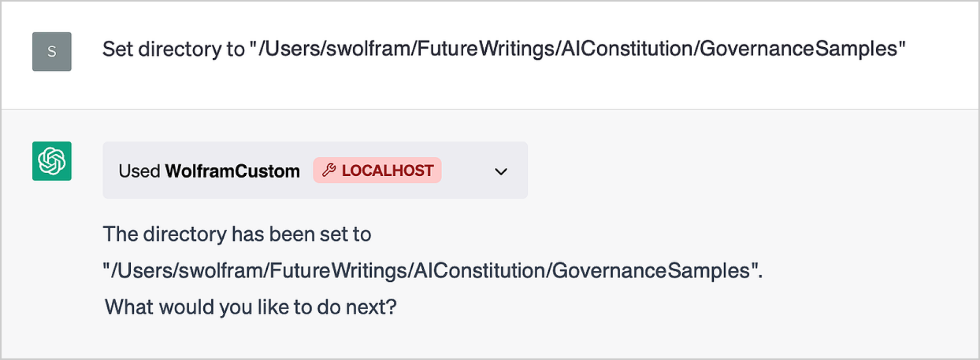Click the red LOCALHOST badge text
Image resolution: width=980 pixels, height=360 pixels.
(x=388, y=171)
